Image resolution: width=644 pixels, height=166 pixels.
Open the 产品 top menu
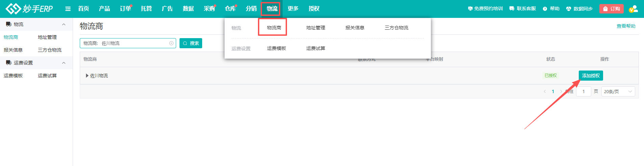(x=104, y=9)
